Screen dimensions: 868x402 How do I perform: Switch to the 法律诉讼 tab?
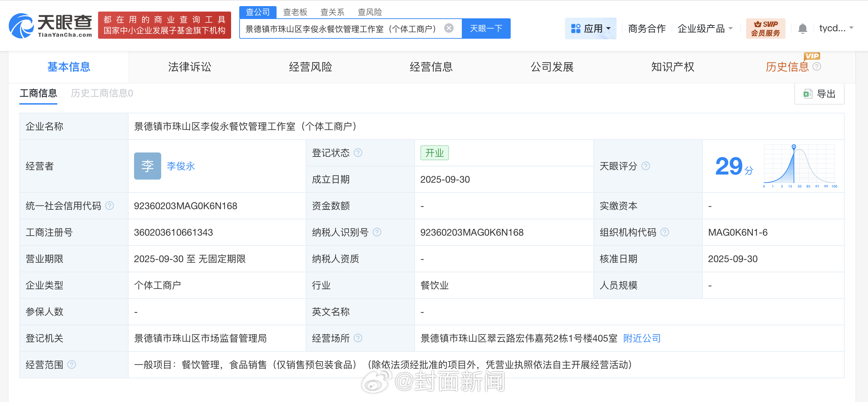(x=189, y=67)
